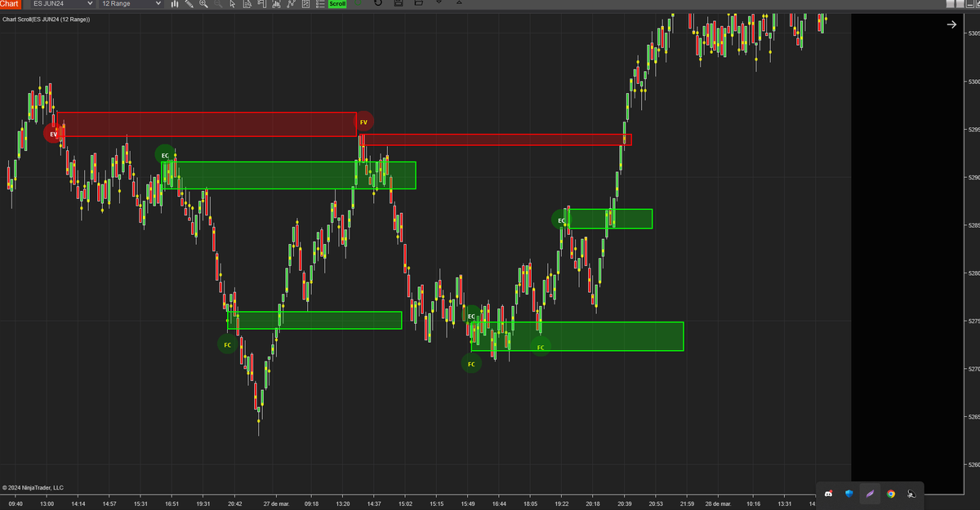Click the '27 de mar.' date label
Image resolution: width=980 pixels, height=510 pixels.
pyautogui.click(x=275, y=503)
